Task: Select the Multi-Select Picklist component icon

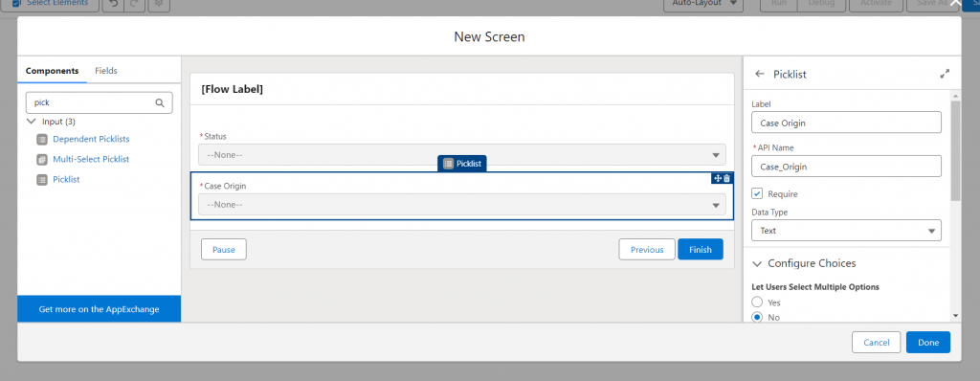Action: [x=42, y=159]
